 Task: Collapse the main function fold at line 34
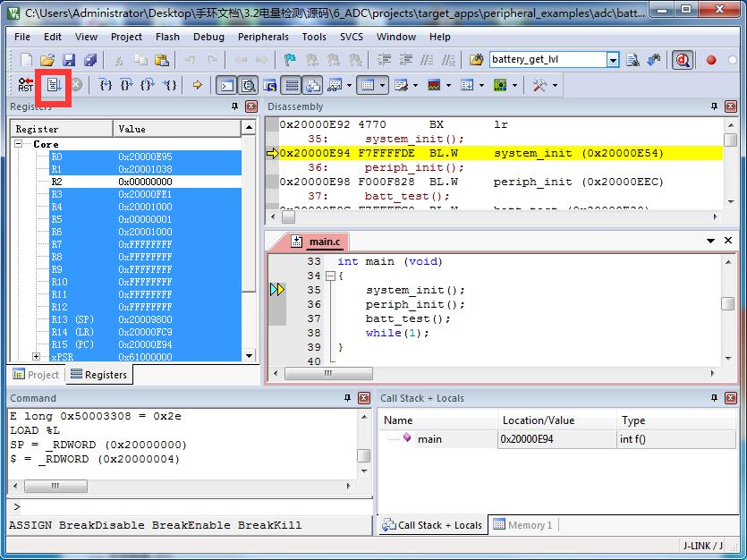[x=330, y=276]
